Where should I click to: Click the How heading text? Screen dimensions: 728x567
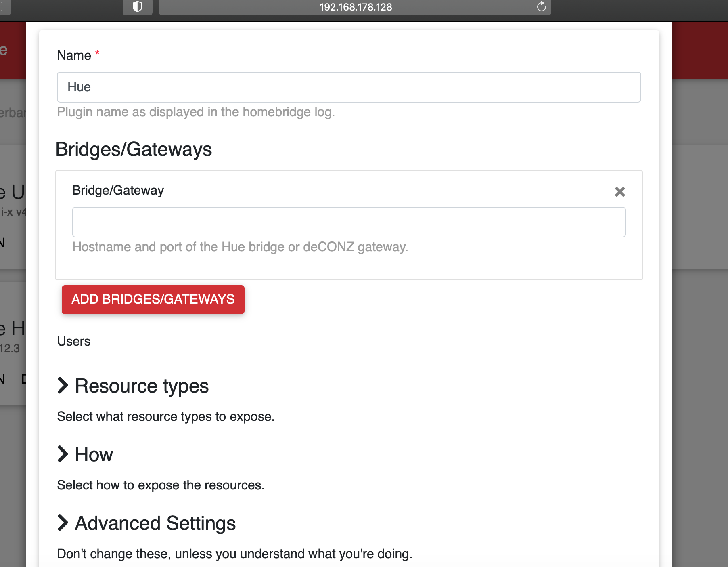(x=94, y=455)
